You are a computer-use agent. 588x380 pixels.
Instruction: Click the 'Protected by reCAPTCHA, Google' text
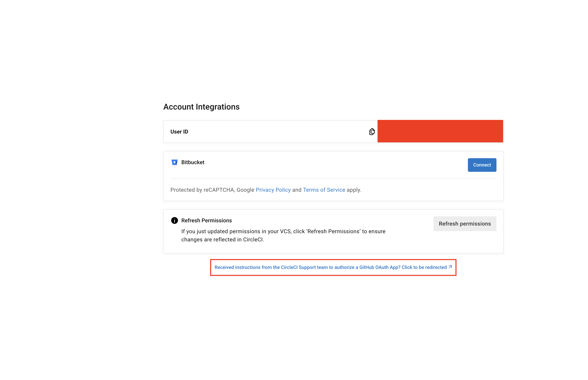pos(212,190)
